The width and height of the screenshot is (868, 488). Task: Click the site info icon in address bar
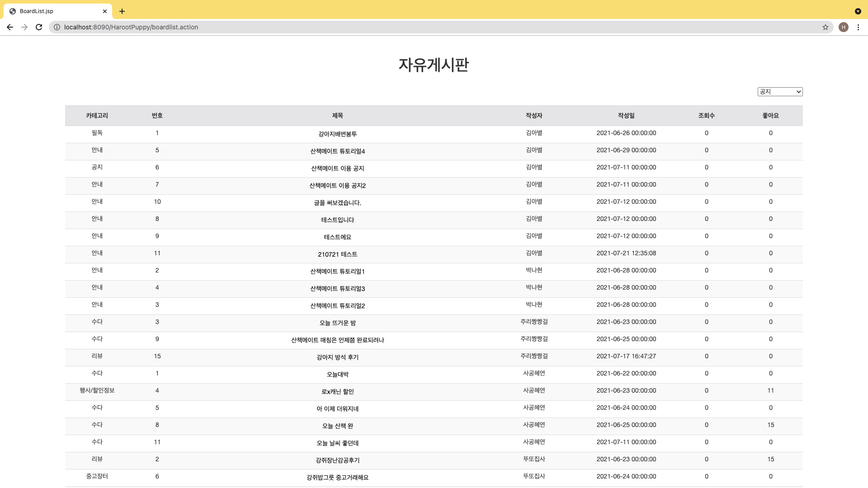[57, 27]
